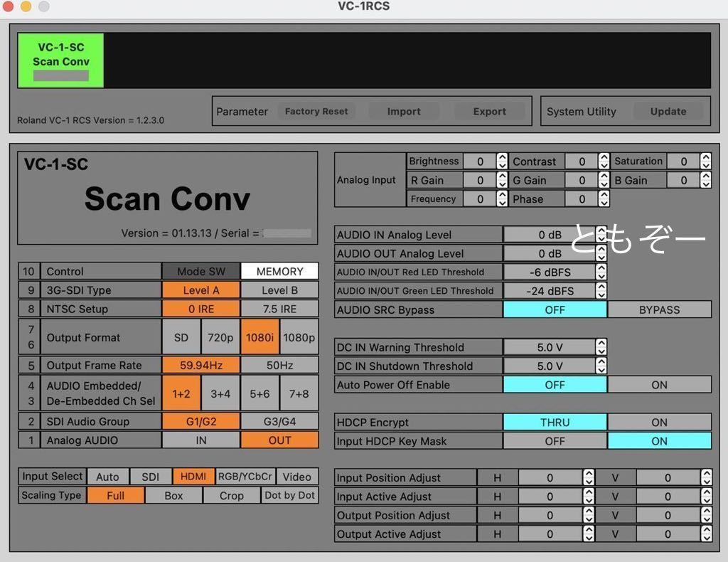
Task: Adjust the Contrast stepper arrows
Action: [x=604, y=161]
